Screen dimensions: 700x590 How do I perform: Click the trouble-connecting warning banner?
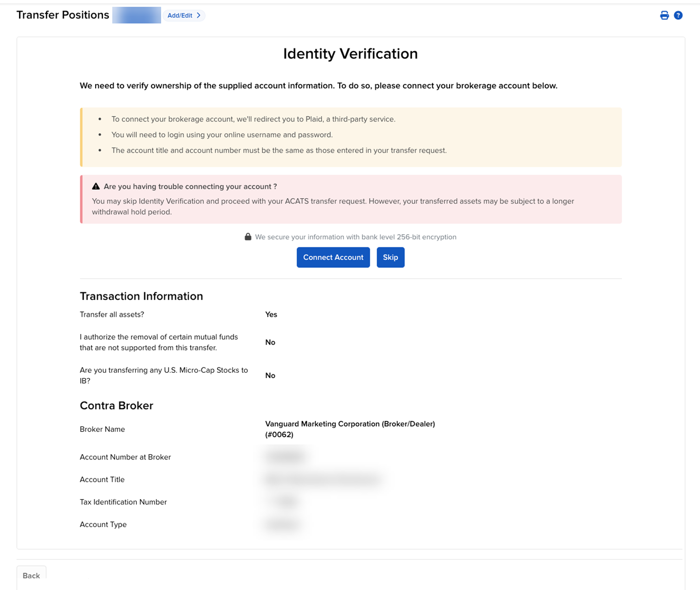350,199
